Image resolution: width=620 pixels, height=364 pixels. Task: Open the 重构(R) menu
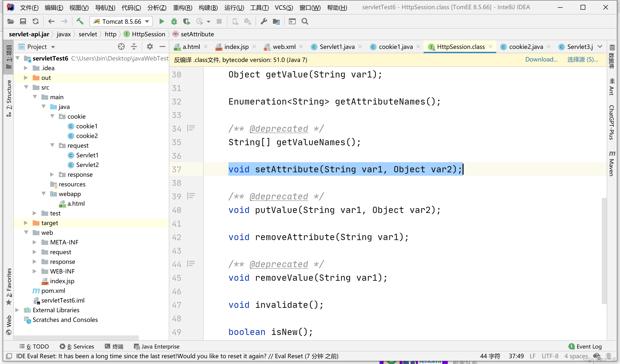point(182,7)
